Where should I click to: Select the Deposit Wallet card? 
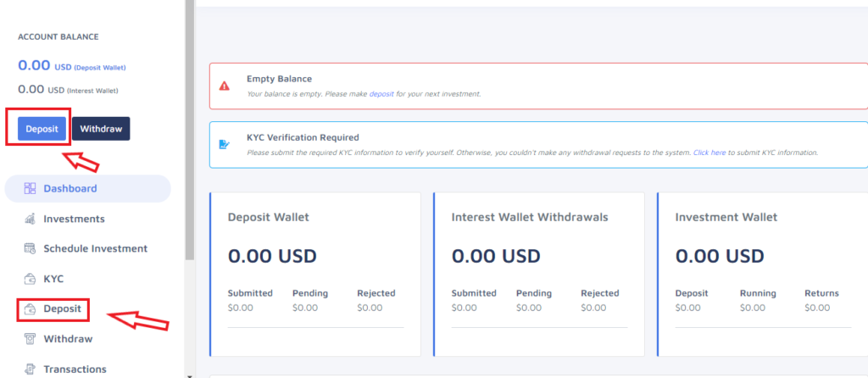pyautogui.click(x=315, y=275)
